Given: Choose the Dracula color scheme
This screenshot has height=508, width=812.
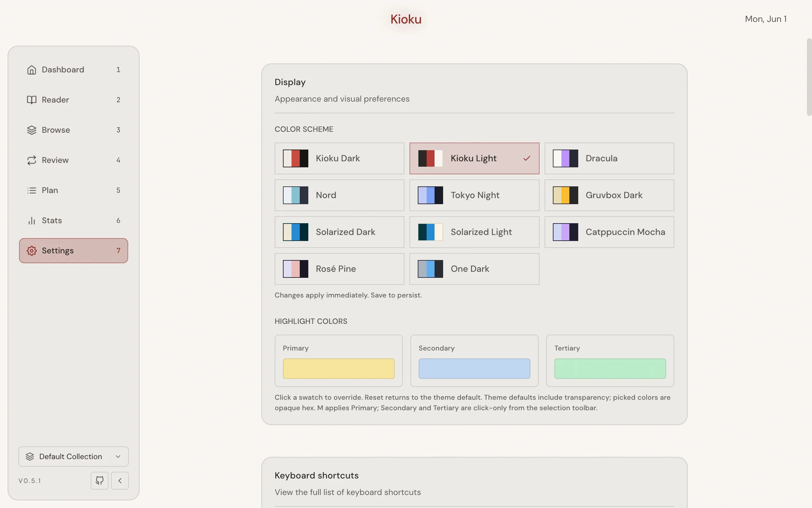Looking at the screenshot, I should [609, 158].
